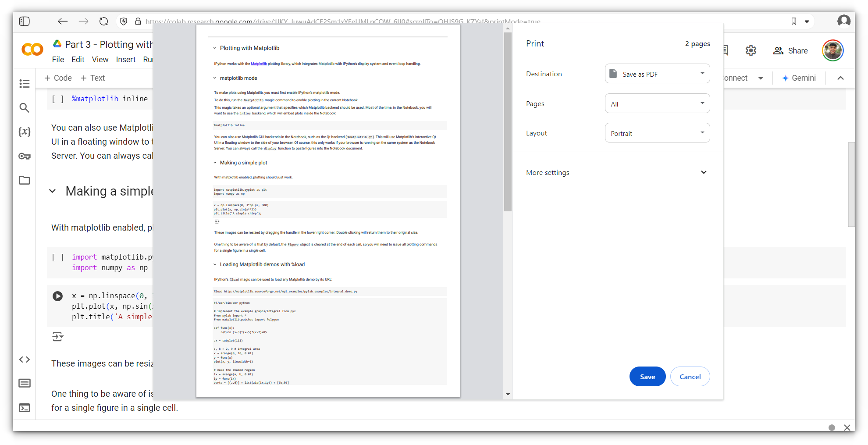
Task: Open the Edit menu
Action: [78, 60]
